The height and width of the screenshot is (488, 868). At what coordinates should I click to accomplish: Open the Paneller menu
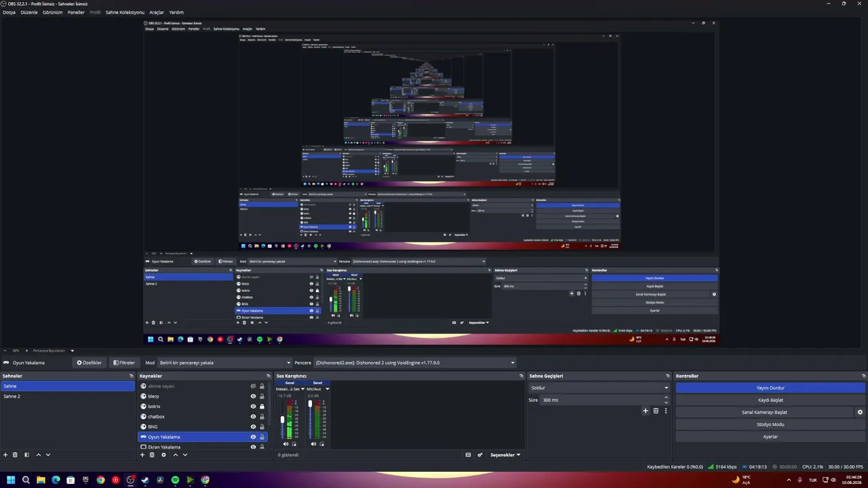(x=76, y=12)
